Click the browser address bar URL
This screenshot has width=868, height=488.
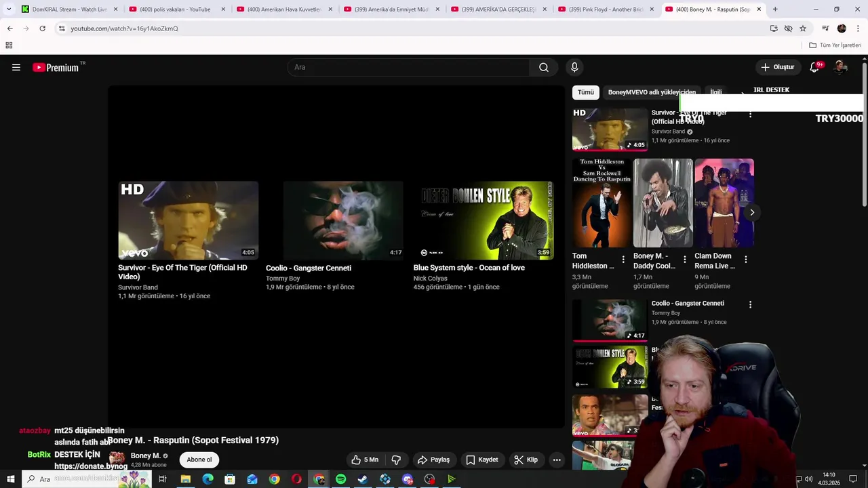click(124, 28)
